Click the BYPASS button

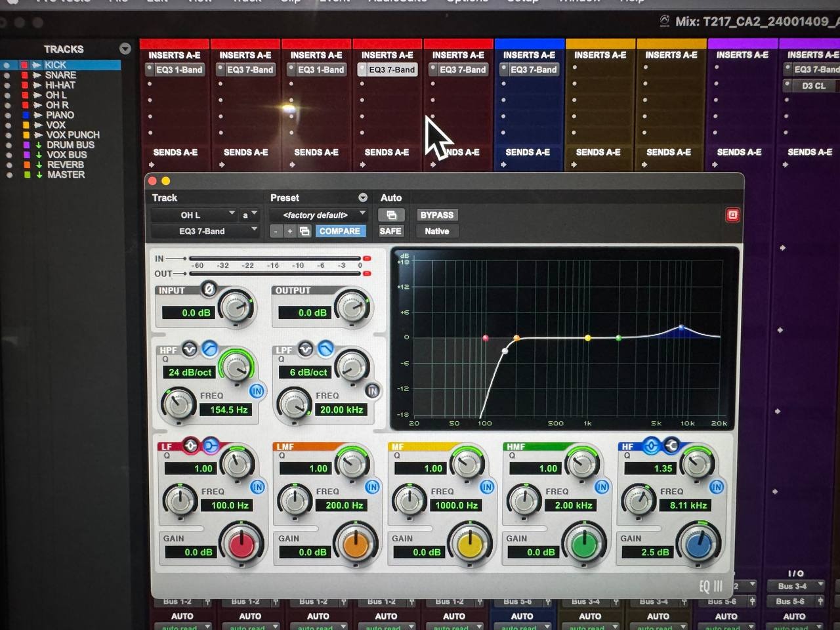(x=436, y=215)
